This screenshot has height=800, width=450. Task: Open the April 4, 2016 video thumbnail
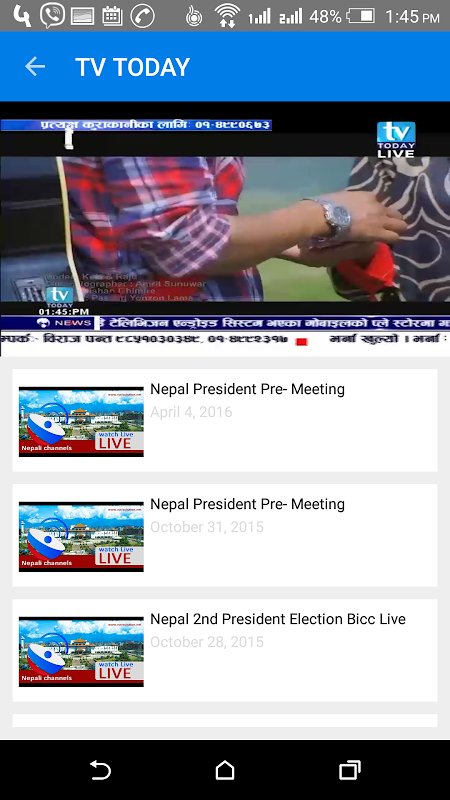pyautogui.click(x=81, y=421)
